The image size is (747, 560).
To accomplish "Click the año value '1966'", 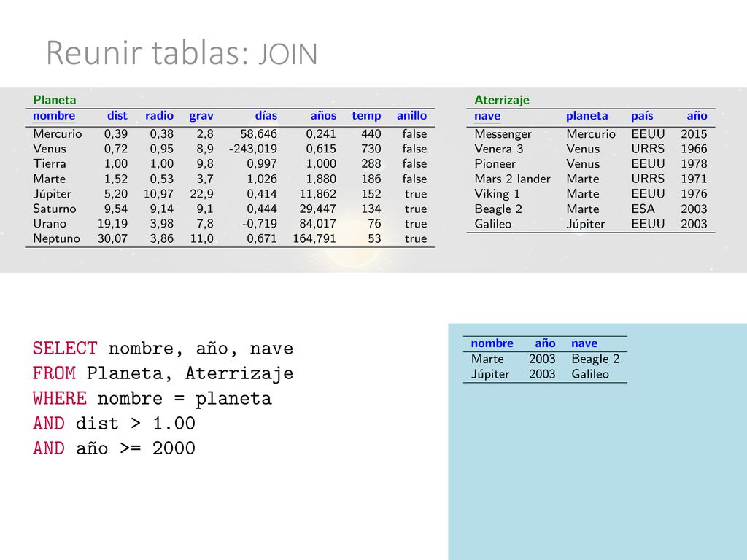I will (x=694, y=149).
